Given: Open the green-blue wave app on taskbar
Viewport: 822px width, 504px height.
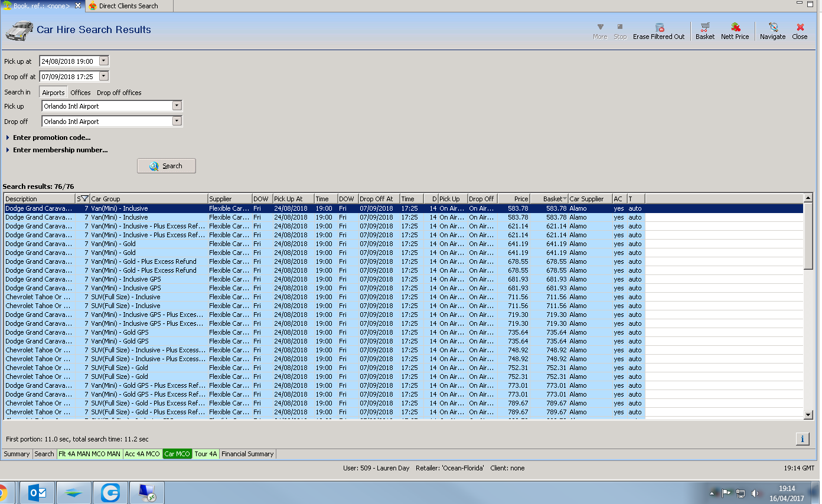Looking at the screenshot, I should pos(74,492).
